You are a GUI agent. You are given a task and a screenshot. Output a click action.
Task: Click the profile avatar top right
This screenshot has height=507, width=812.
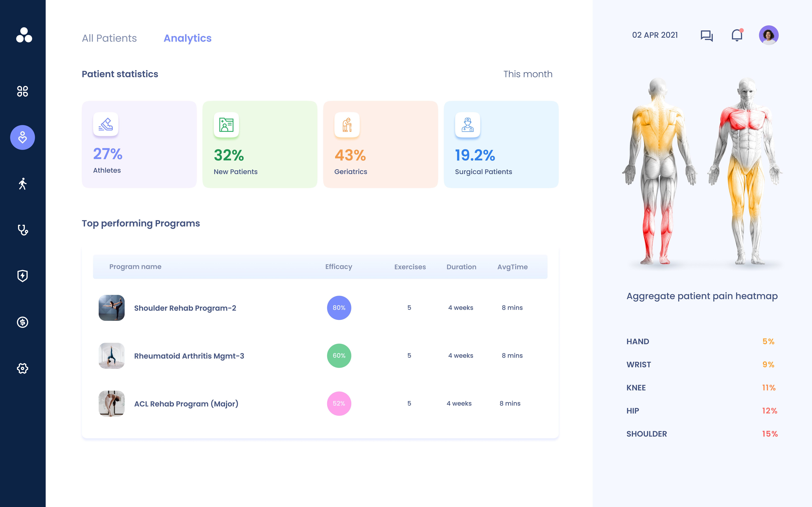[x=769, y=35]
